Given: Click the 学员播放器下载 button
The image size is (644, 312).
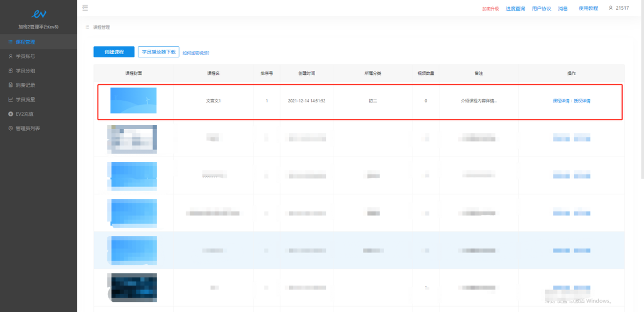Looking at the screenshot, I should tap(158, 52).
